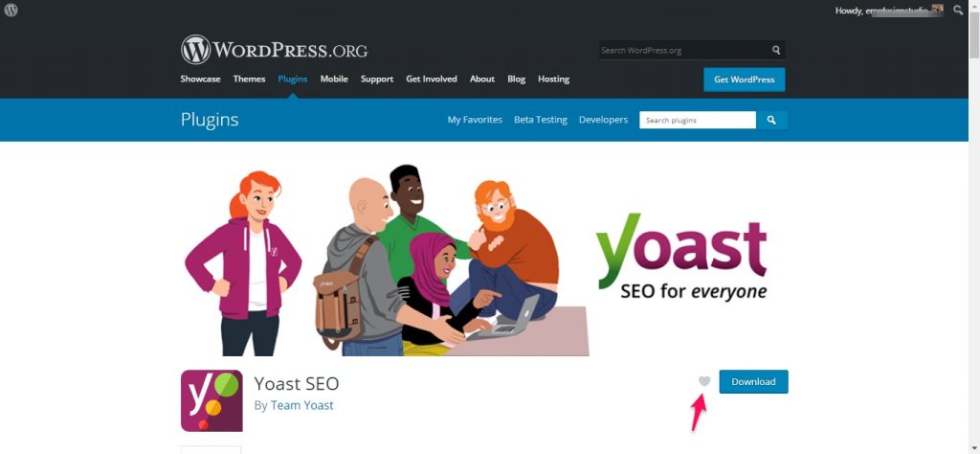Screen dimensions: 980x454
Task: Open the My Favorites link
Action: (x=475, y=120)
